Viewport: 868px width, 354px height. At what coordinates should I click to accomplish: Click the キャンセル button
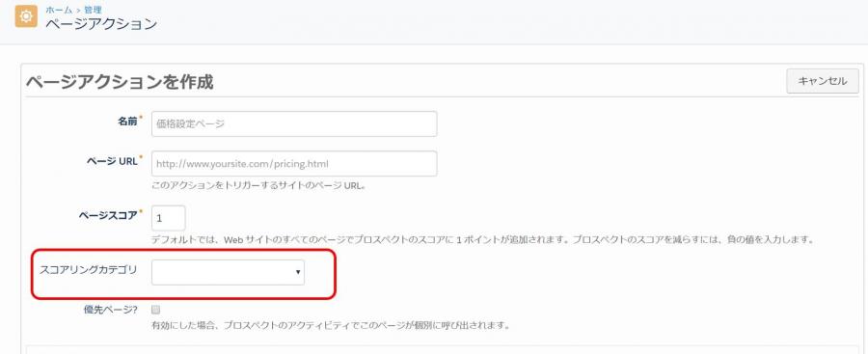pos(822,81)
